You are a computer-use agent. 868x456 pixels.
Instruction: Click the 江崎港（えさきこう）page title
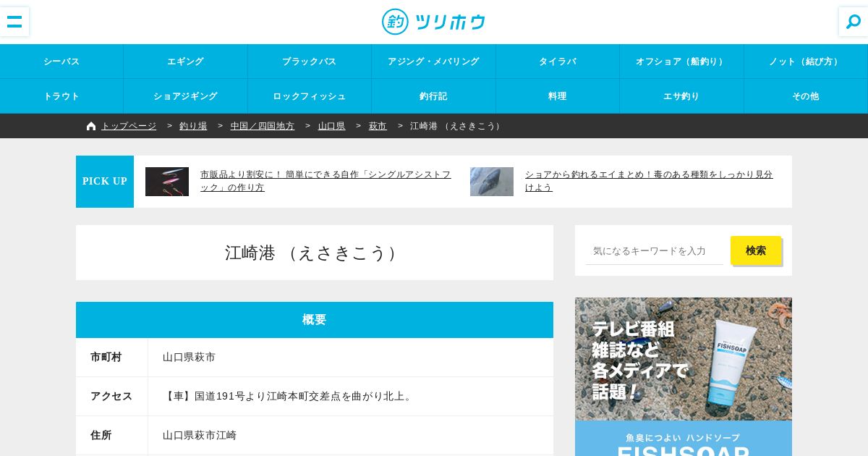click(x=315, y=253)
